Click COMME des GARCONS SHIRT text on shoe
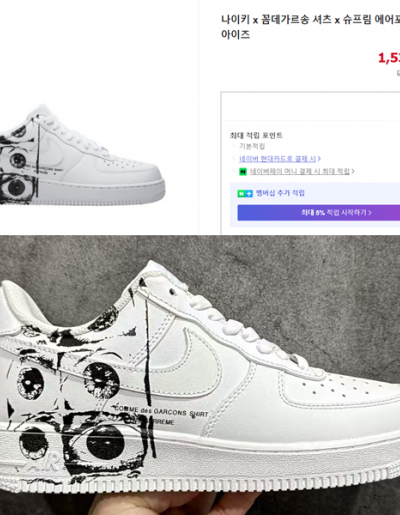This screenshot has width=400, height=515. pyautogui.click(x=161, y=411)
